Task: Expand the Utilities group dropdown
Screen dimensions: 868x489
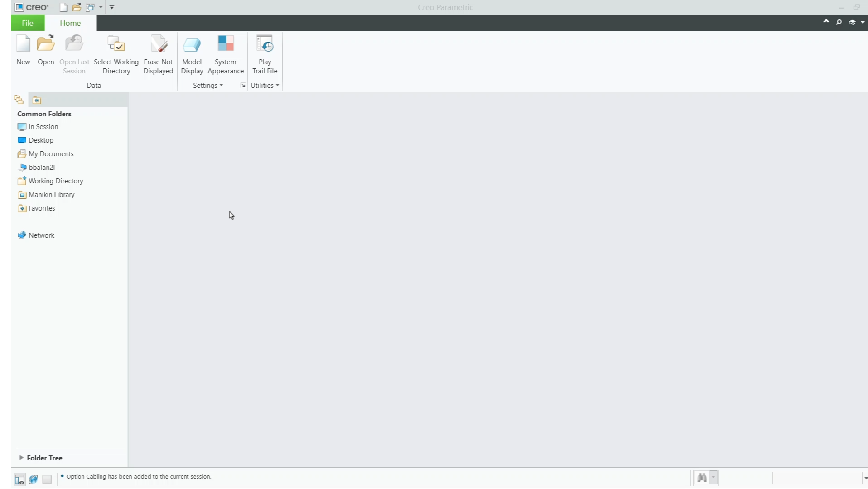Action: tap(265, 85)
